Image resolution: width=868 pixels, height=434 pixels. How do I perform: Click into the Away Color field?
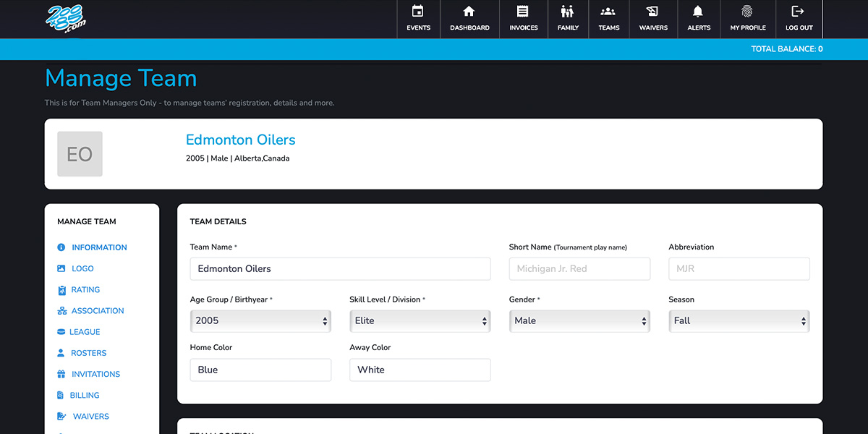coord(420,370)
